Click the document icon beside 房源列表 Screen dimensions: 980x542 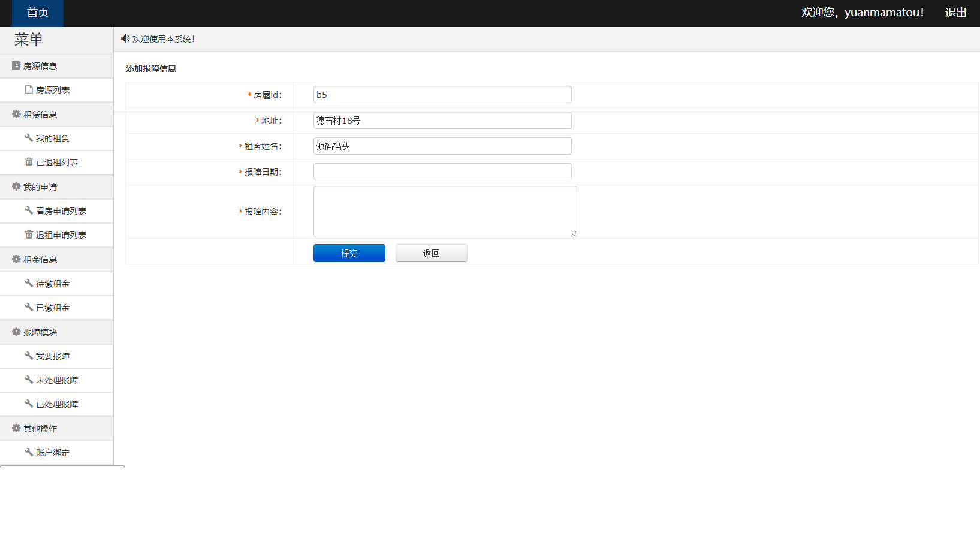click(28, 89)
